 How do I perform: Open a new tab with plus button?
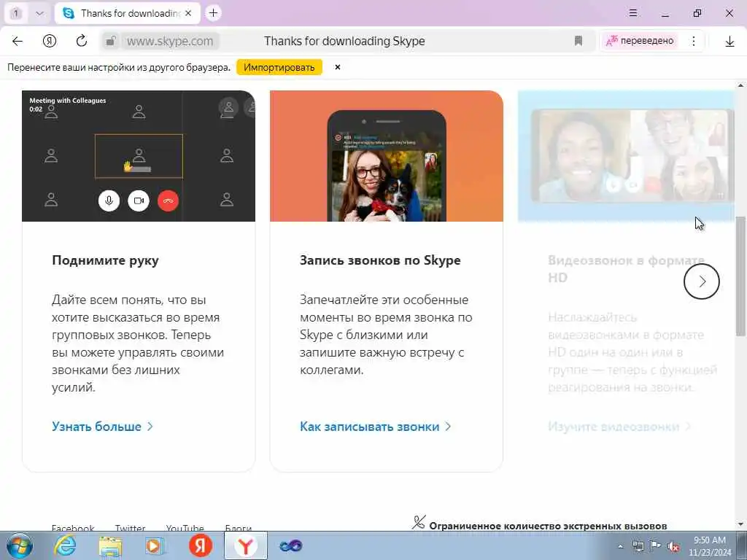(214, 13)
